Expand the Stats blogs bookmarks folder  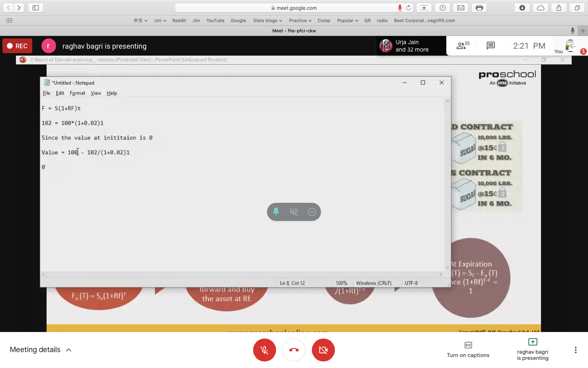[x=267, y=20]
